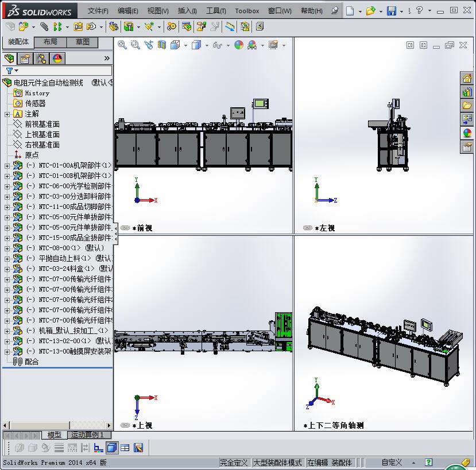Click the Edit Appearance color sphere icon

pos(239,45)
